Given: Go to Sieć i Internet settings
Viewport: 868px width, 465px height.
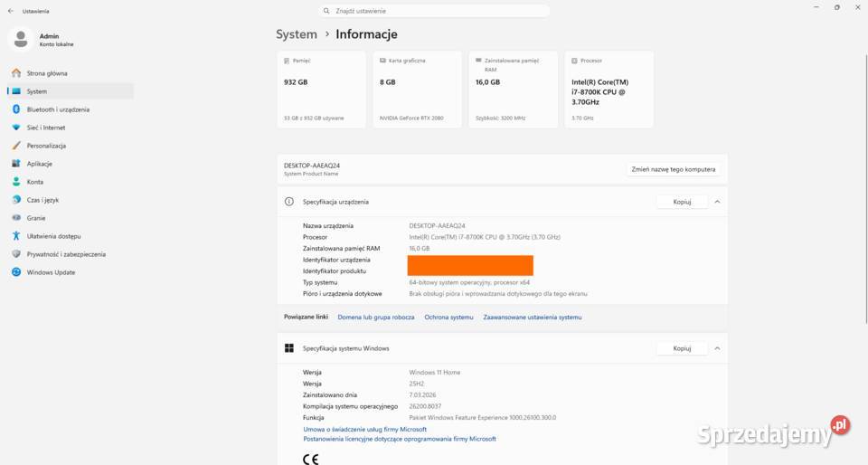Looking at the screenshot, I should 71,128.
